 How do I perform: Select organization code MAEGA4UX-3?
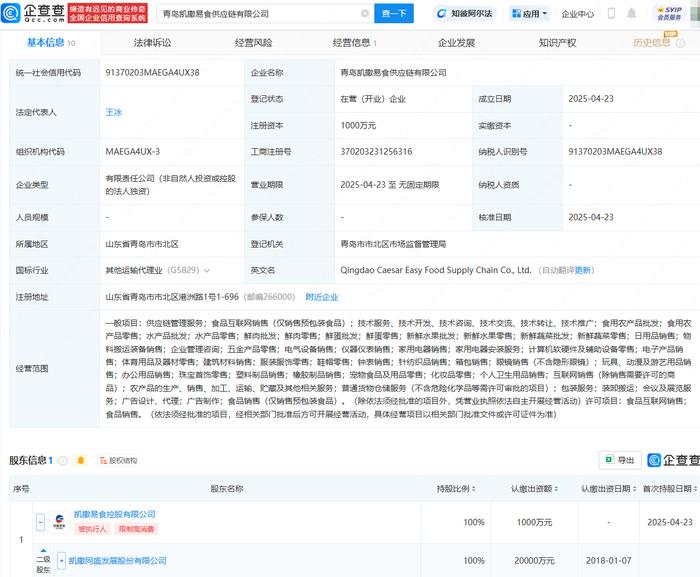133,152
